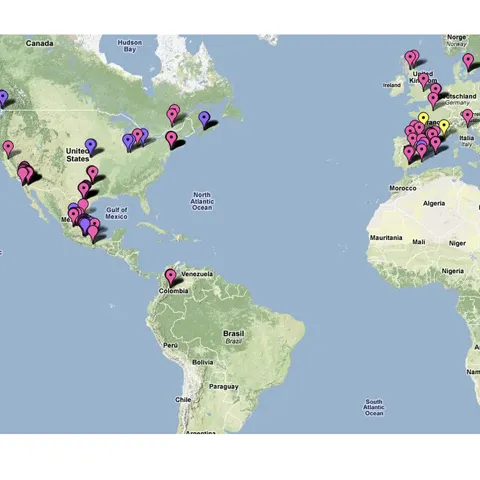Select the pink marker near Norge label
The height and width of the screenshot is (480, 480).
pyautogui.click(x=468, y=62)
